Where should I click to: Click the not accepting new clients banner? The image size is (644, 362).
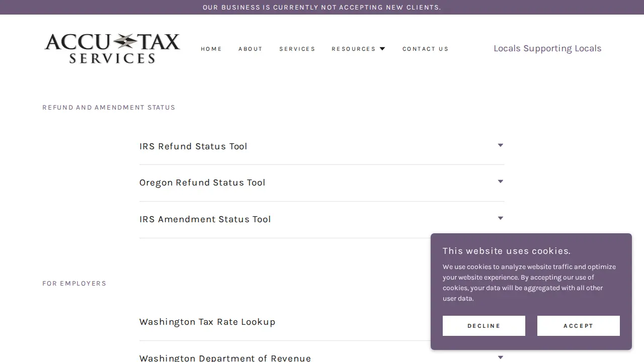[322, 7]
